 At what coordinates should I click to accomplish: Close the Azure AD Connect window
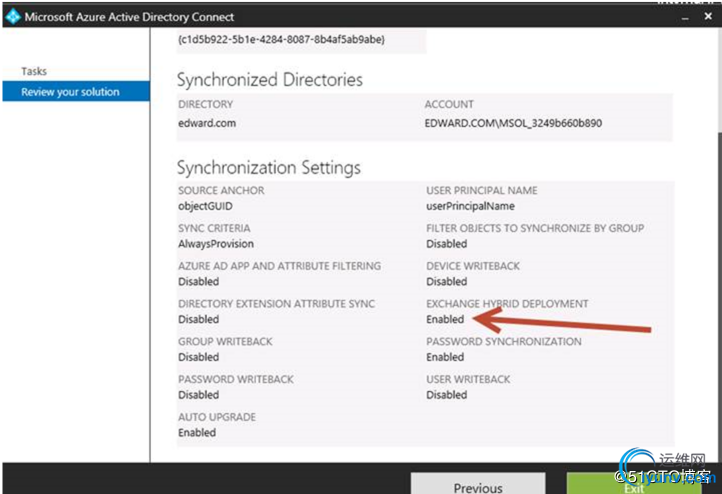[708, 16]
